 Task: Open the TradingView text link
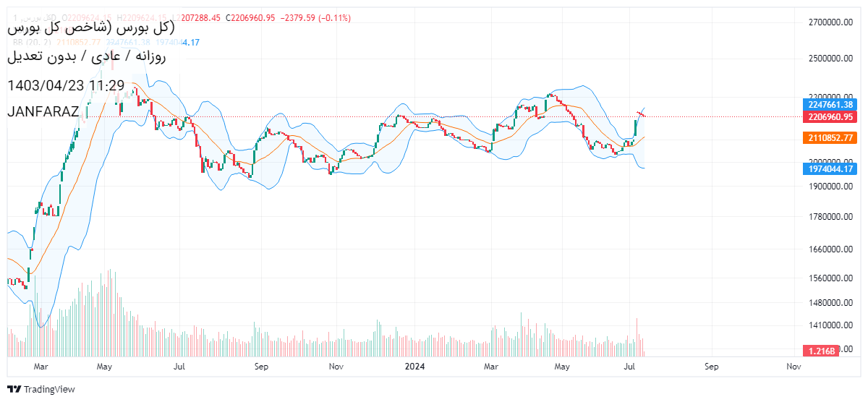click(x=49, y=389)
